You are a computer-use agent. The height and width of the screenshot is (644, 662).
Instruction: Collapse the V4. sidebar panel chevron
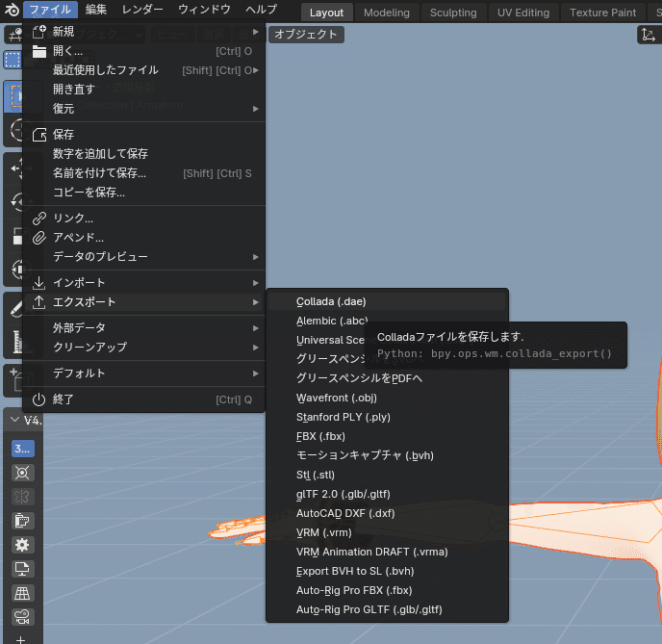(x=15, y=420)
